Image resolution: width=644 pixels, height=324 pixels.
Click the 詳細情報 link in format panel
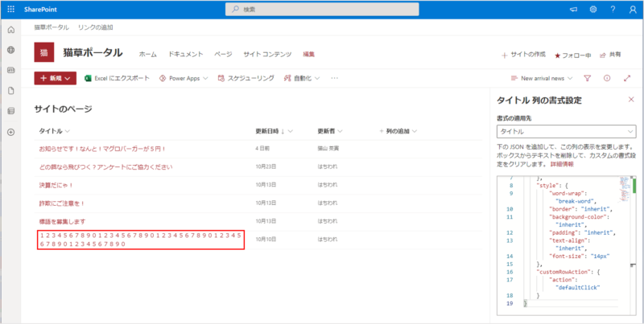pyautogui.click(x=561, y=164)
